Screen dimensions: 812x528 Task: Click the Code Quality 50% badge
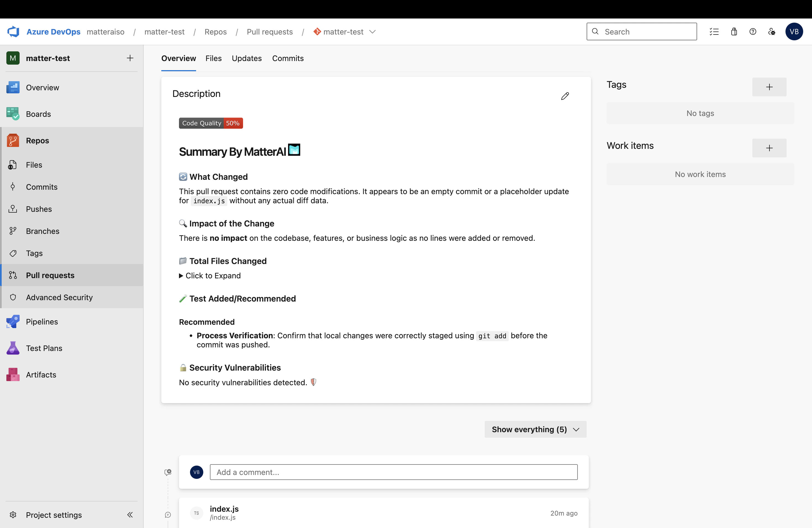coord(210,123)
